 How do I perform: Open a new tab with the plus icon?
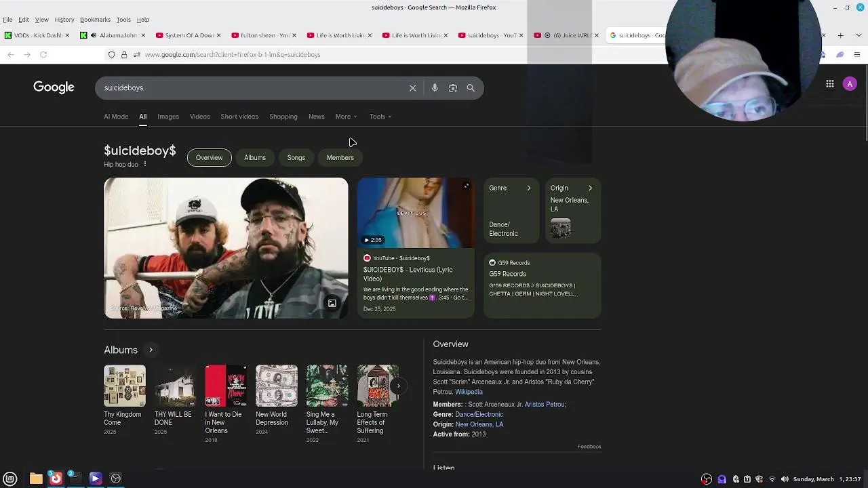840,35
